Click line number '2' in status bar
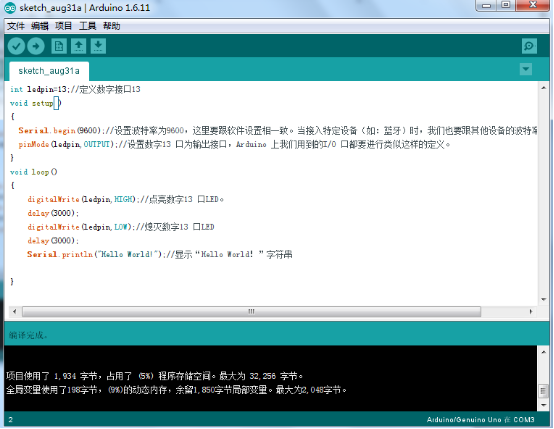 11,420
